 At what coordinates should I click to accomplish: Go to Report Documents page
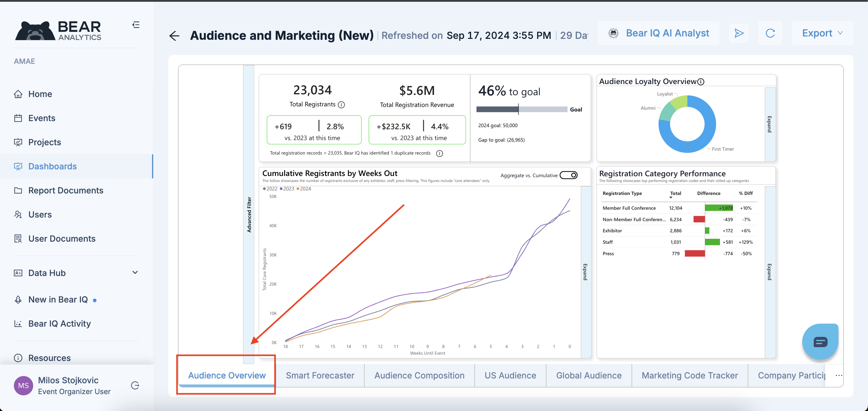tap(66, 190)
